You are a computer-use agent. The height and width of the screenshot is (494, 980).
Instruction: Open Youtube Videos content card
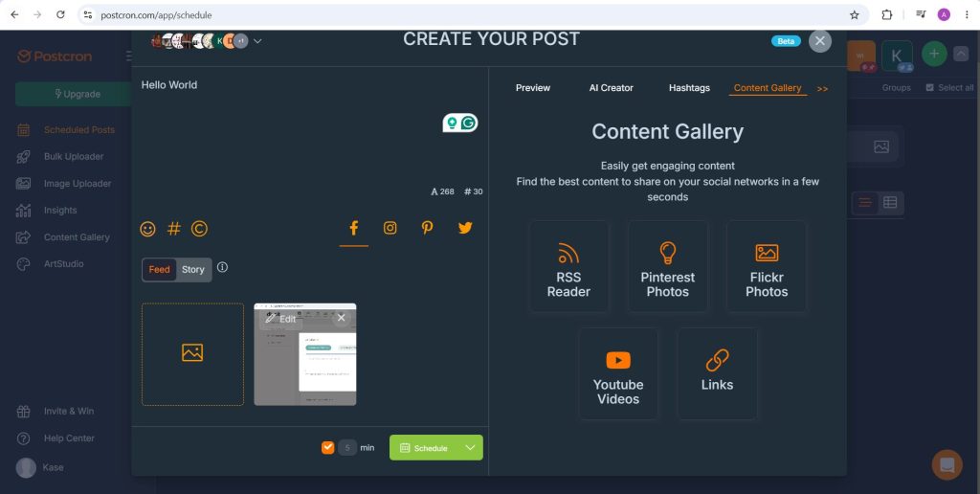(x=618, y=374)
